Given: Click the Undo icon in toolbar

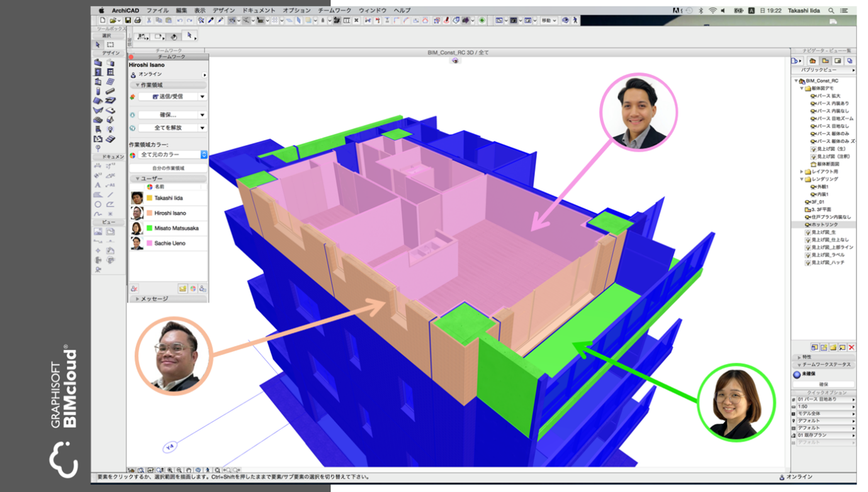Looking at the screenshot, I should click(180, 21).
